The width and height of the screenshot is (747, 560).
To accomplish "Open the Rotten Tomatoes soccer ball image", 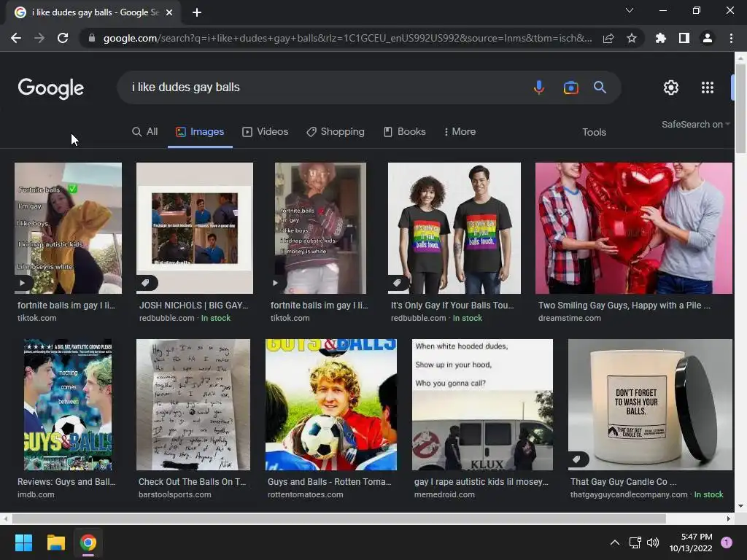I will (331, 405).
